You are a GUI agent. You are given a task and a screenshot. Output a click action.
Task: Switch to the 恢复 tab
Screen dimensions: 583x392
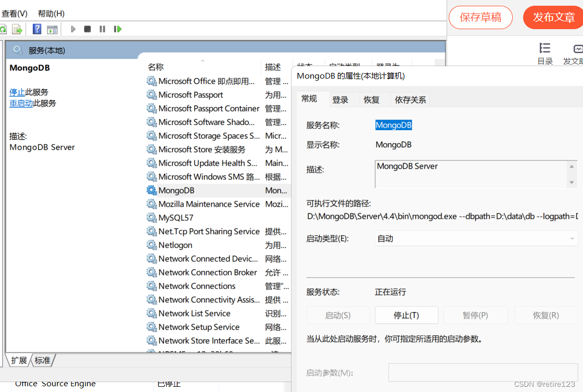(372, 99)
